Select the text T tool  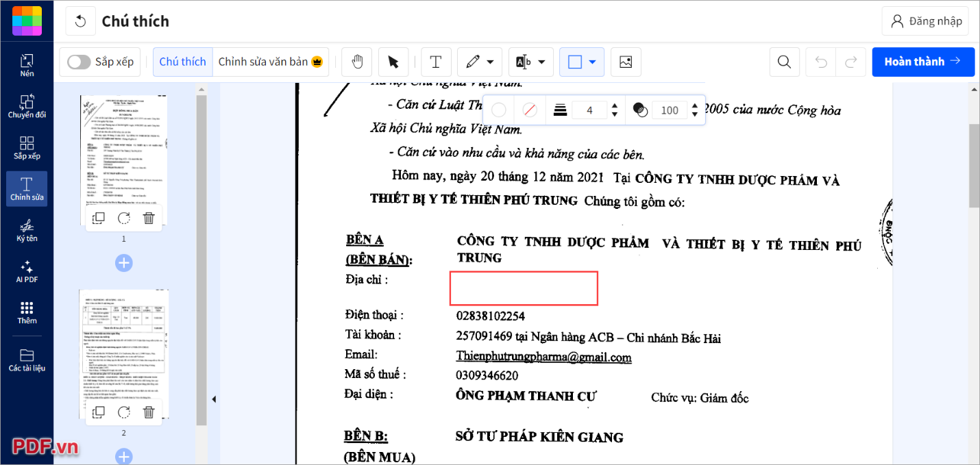point(435,62)
